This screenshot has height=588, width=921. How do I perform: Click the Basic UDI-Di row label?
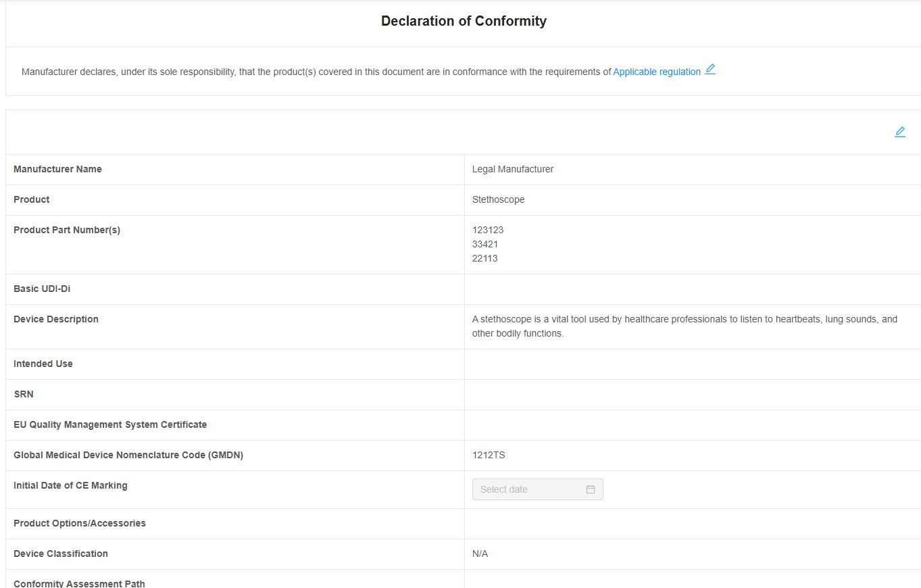(42, 289)
